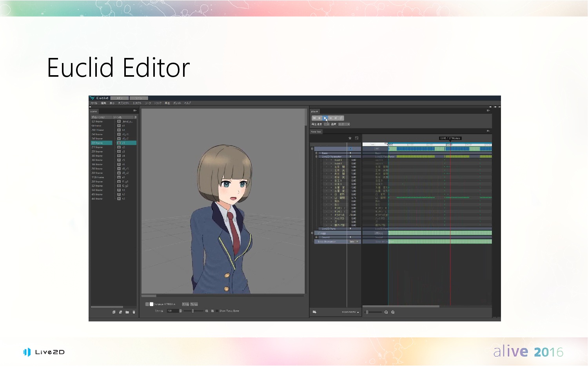
Task: Jump to first frame in the player
Action: point(314,118)
